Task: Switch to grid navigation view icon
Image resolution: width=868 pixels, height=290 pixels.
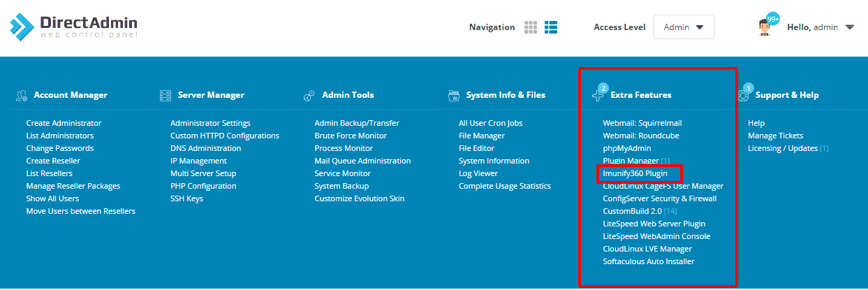Action: (x=531, y=27)
